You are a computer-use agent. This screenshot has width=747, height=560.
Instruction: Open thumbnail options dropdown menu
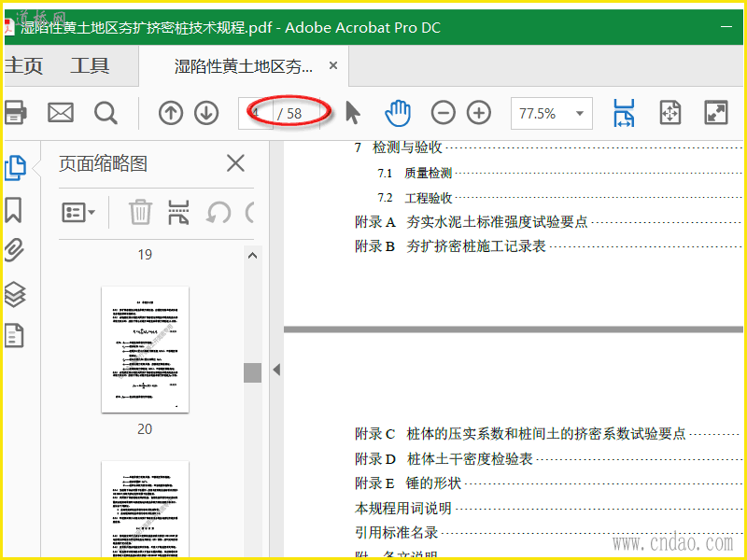tap(78, 213)
